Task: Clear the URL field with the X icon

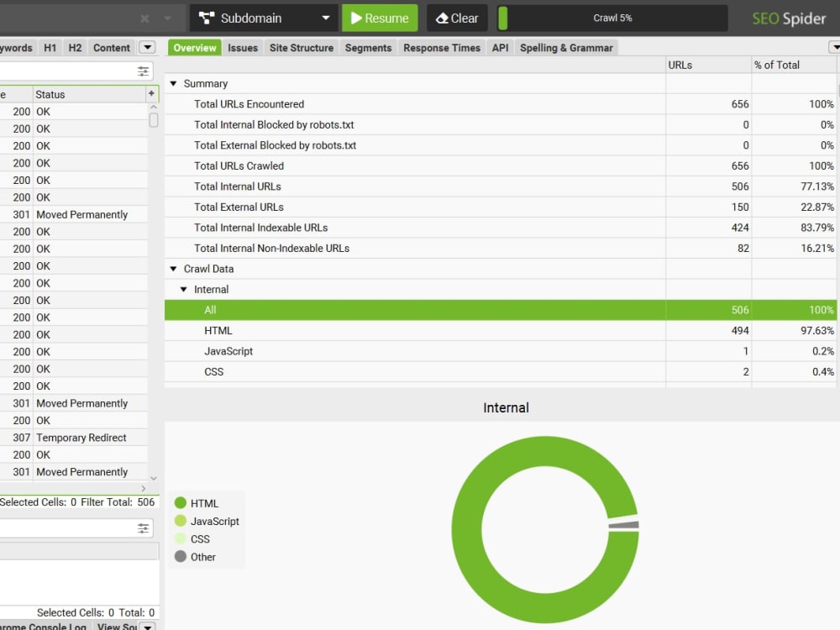Action: pyautogui.click(x=144, y=18)
